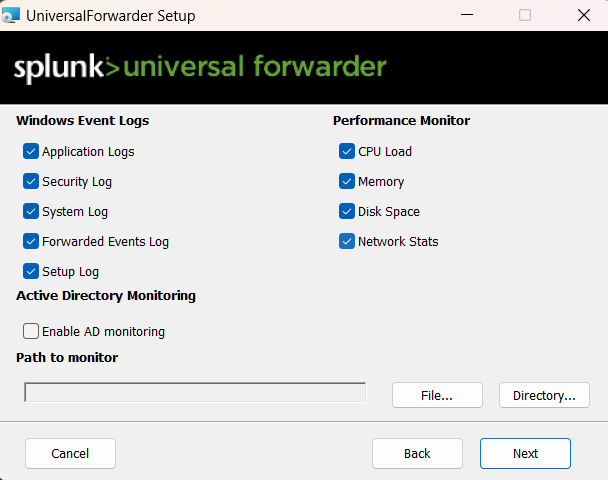Toggle the Security Log checkbox
Viewport: 608px width, 480px height.
point(31,181)
